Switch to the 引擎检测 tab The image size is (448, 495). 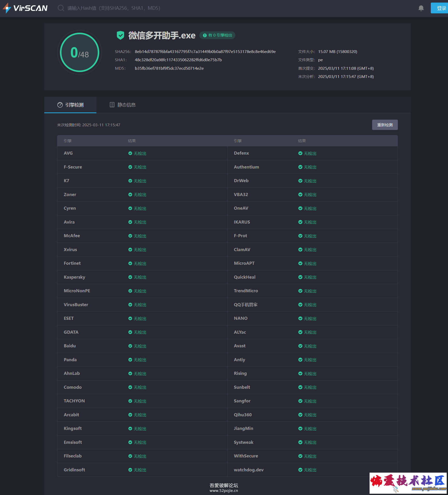70,105
